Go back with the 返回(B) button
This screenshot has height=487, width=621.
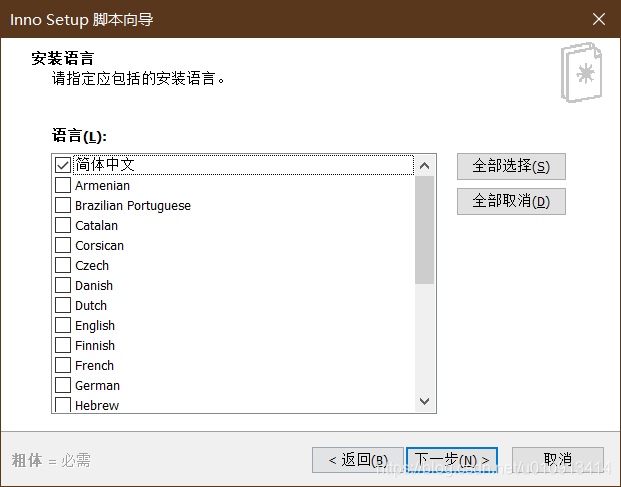tap(358, 460)
